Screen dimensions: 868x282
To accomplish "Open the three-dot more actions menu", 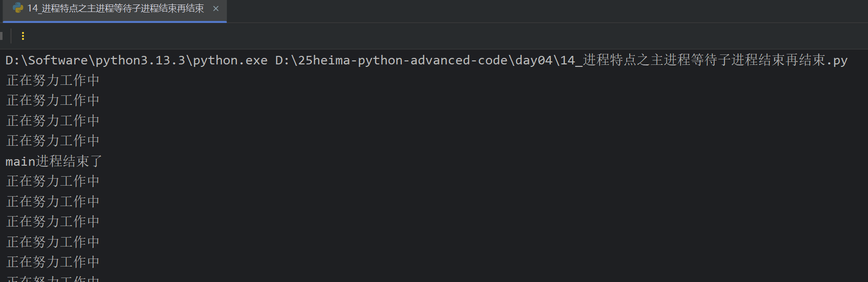I will point(23,36).
